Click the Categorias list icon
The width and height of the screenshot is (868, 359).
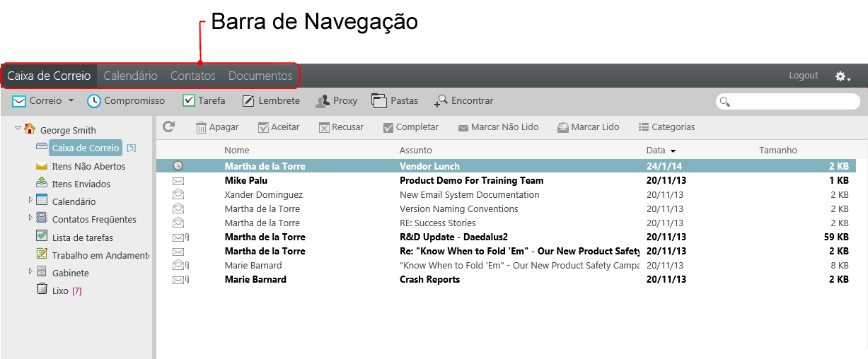[x=644, y=127]
